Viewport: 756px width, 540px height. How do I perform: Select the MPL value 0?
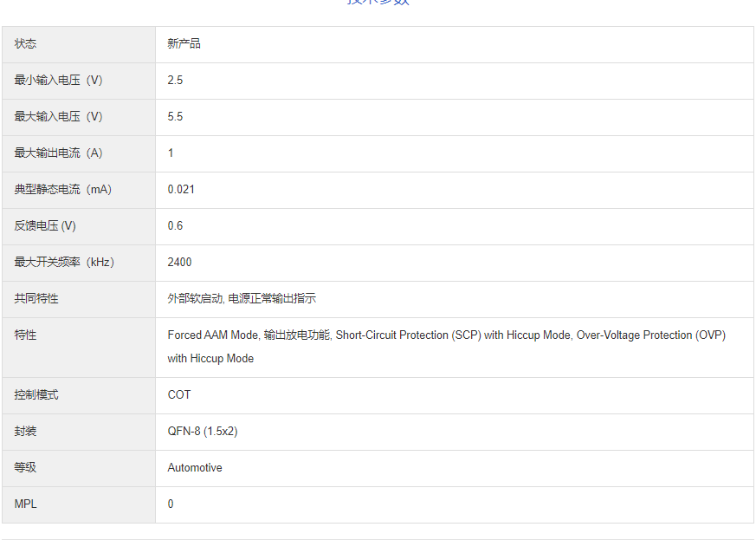[x=171, y=504]
